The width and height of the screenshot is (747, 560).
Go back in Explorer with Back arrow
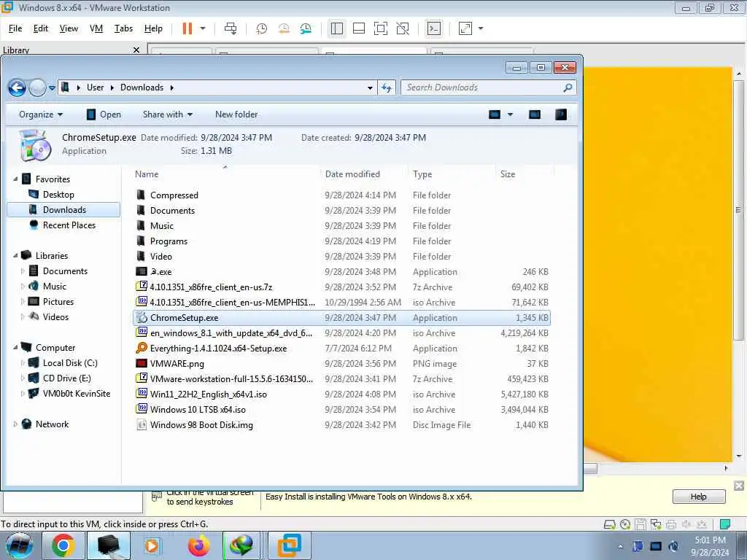tap(18, 87)
